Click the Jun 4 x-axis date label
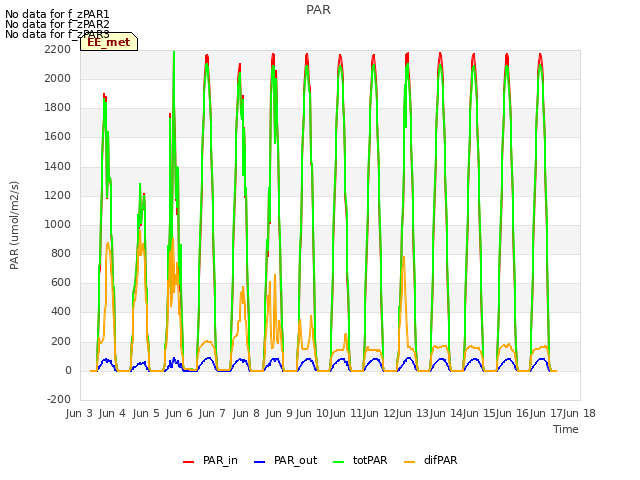Image resolution: width=640 pixels, height=480 pixels. click(x=112, y=413)
